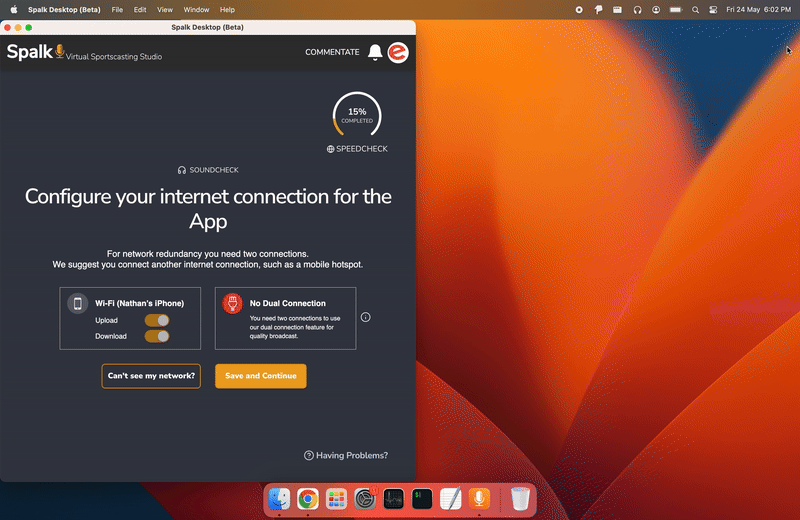This screenshot has width=800, height=520.
Task: Open the Trash in the Dock
Action: coord(520,499)
